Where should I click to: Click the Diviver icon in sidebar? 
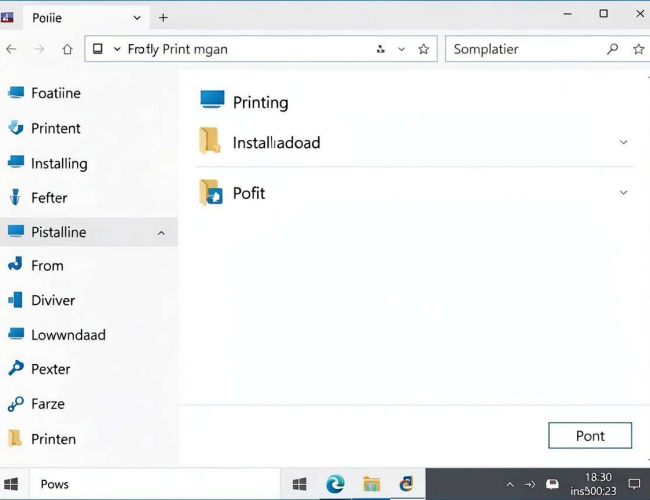(x=15, y=300)
